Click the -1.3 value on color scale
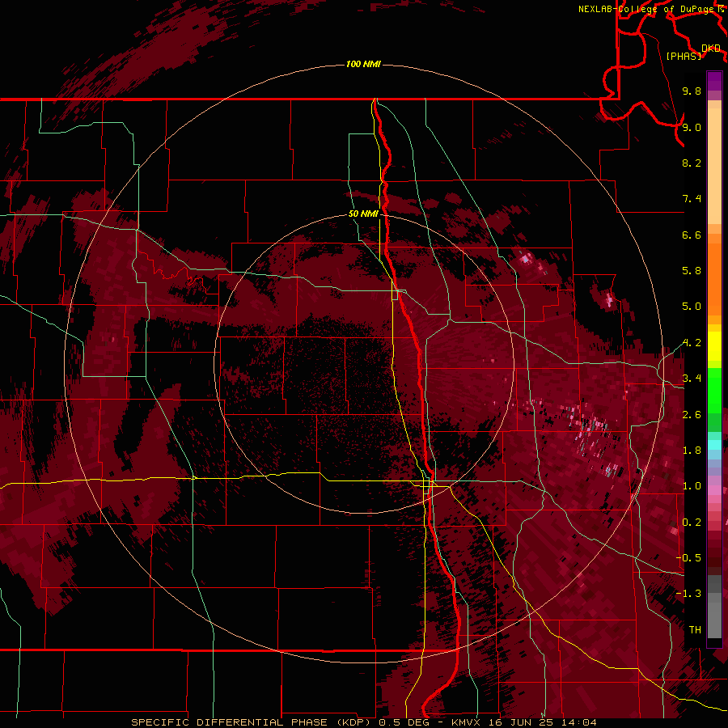Screen dimensions: 728x728 (x=688, y=594)
